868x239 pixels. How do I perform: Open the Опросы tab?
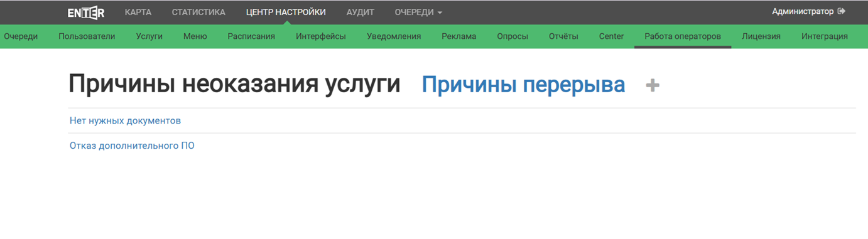[513, 36]
